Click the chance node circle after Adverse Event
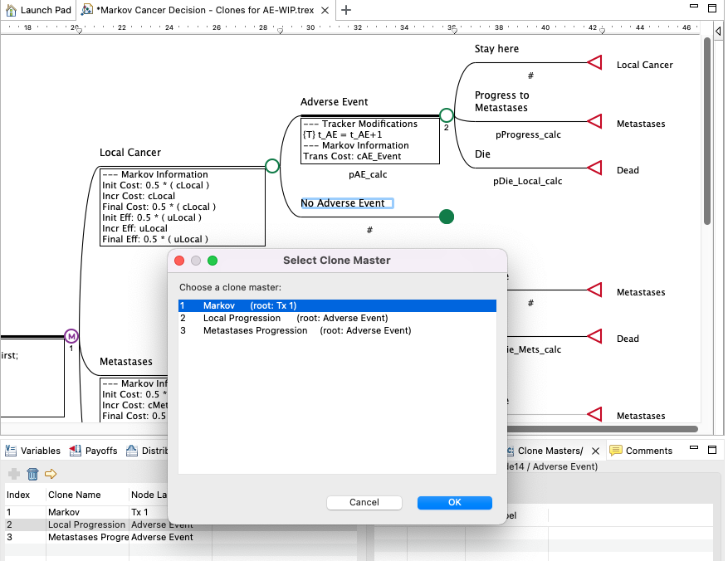Image resolution: width=728 pixels, height=561 pixels. coord(446,115)
